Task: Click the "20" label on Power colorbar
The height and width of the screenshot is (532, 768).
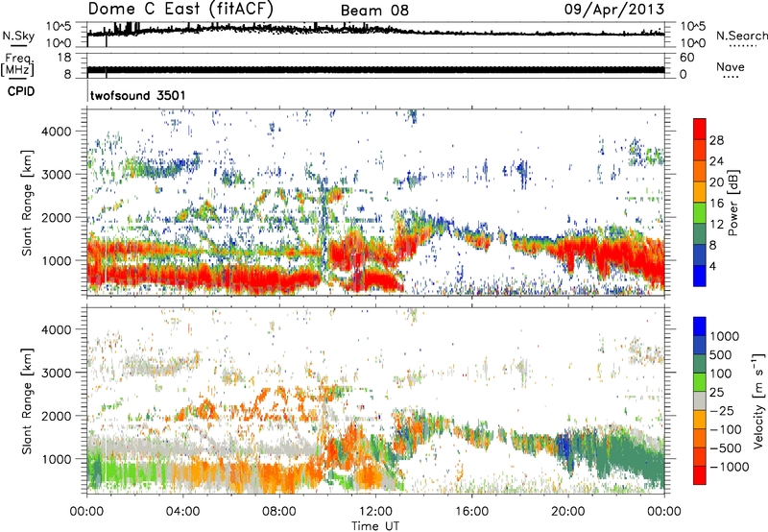Action: point(716,182)
